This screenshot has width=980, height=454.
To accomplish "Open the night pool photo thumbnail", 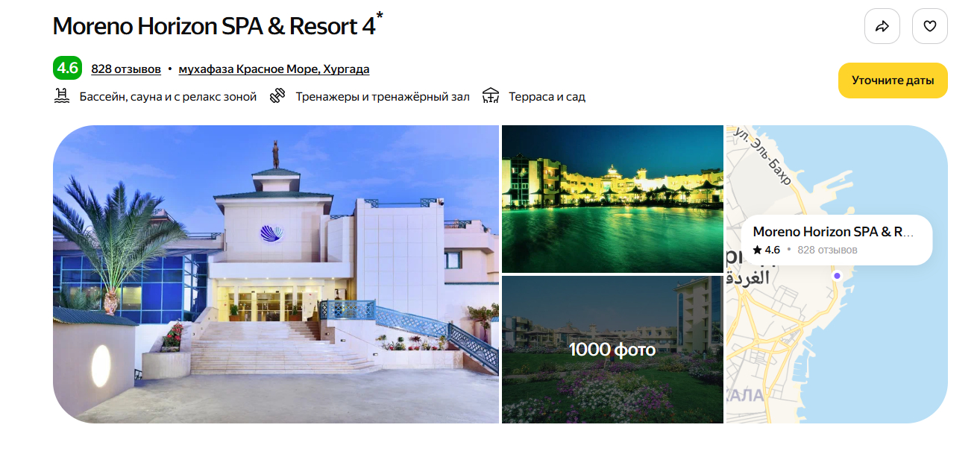I will (612, 198).
